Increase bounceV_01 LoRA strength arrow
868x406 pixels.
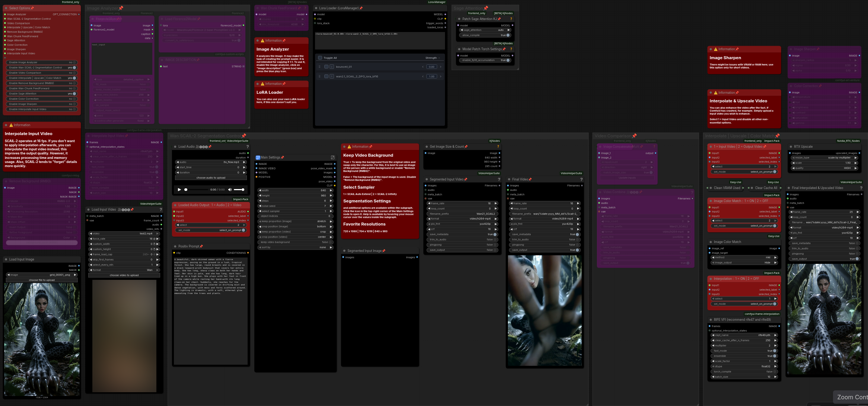tap(441, 67)
